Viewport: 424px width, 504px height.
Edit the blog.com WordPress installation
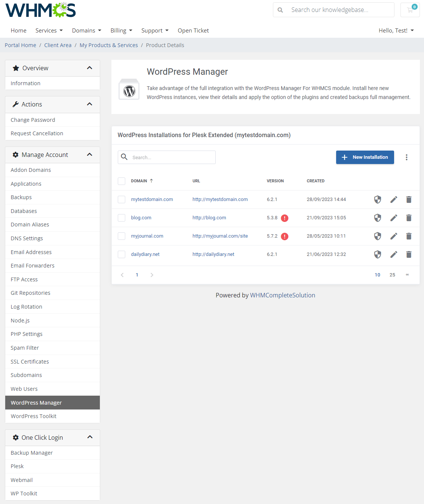point(393,217)
